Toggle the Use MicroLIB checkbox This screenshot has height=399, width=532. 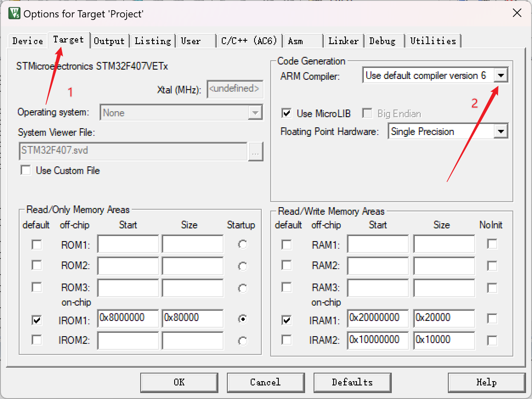pos(287,113)
